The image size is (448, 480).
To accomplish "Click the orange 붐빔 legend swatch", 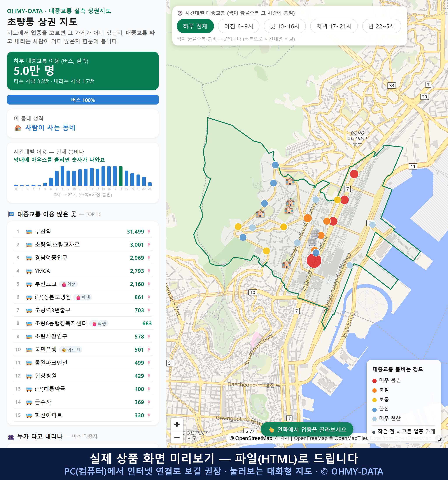I will tap(374, 390).
